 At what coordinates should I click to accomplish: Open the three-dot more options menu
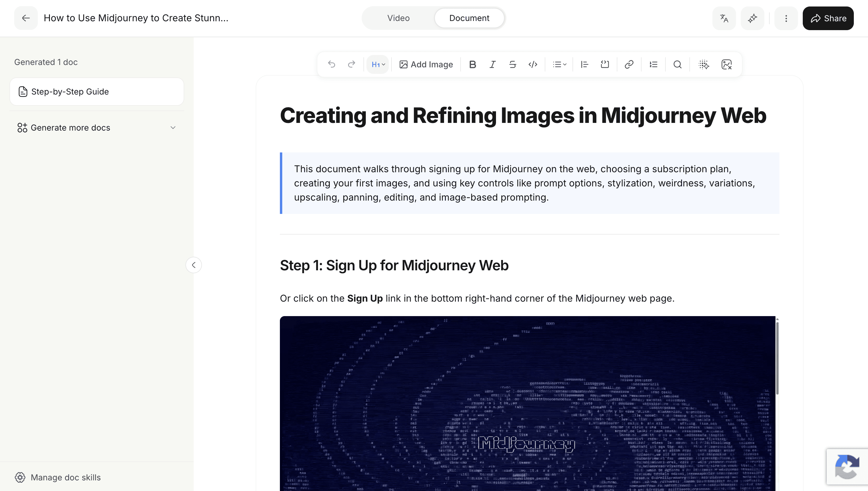(x=786, y=18)
